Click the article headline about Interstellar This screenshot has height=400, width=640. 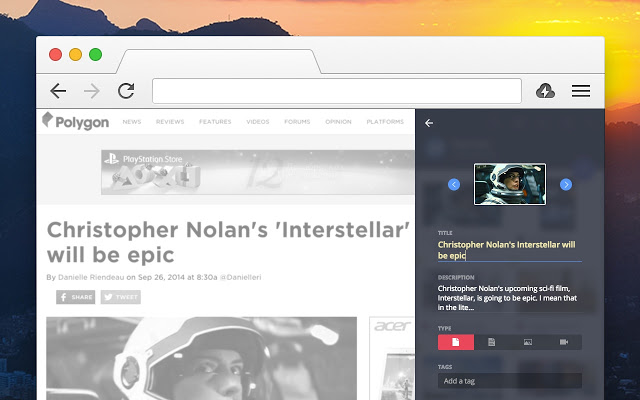229,242
